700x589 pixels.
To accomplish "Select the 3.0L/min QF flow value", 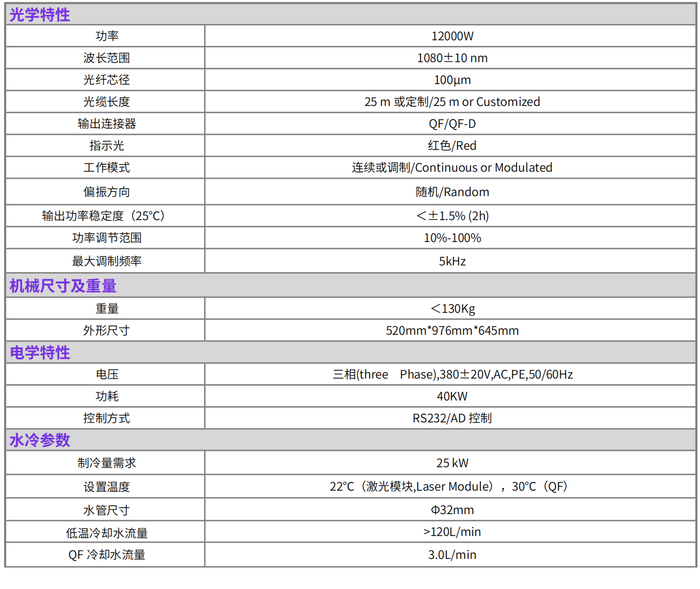I will point(452,555).
